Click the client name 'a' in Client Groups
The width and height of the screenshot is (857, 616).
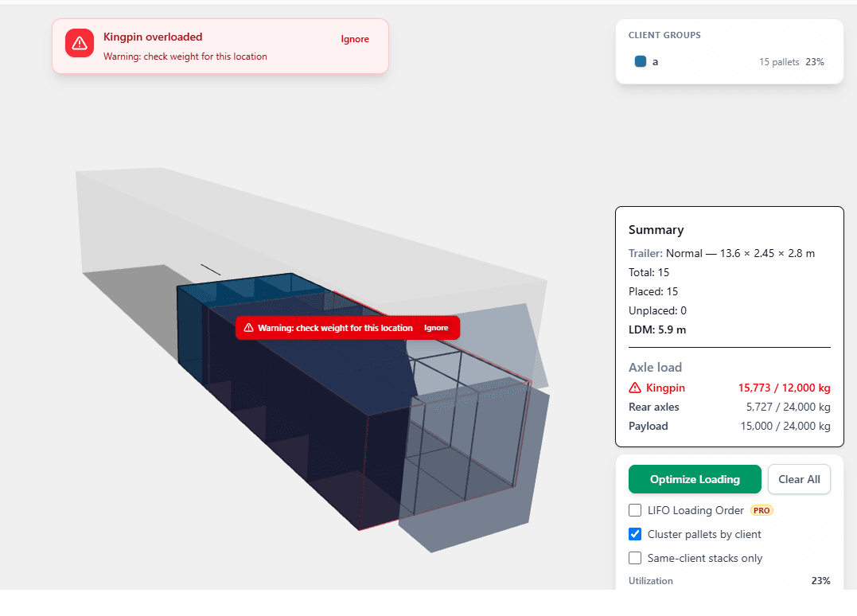[655, 62]
